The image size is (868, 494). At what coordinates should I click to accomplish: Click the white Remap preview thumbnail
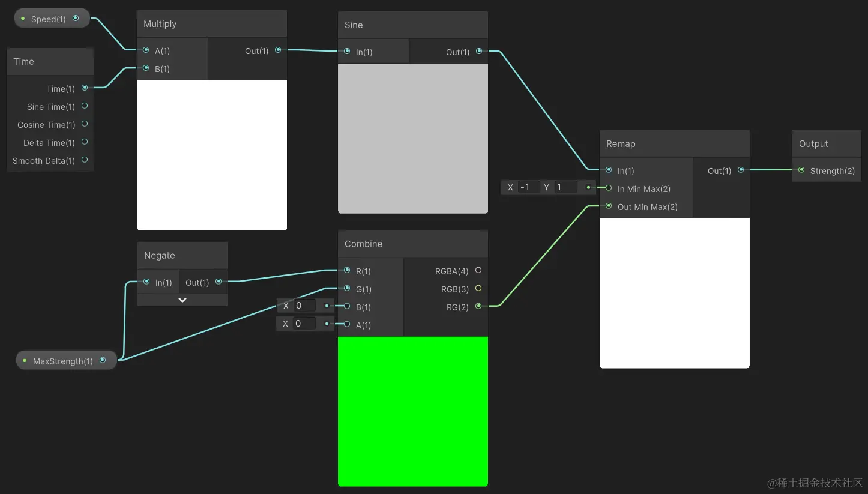675,293
